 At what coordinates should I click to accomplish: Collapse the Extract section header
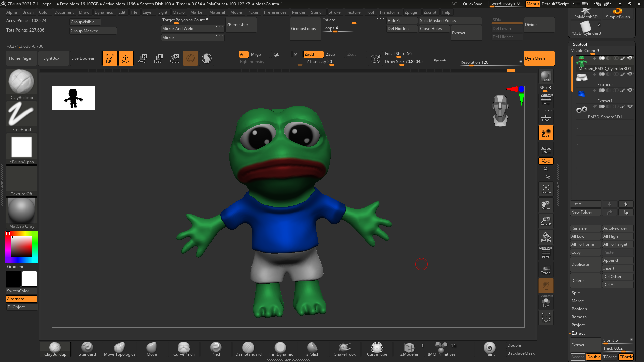point(578,333)
